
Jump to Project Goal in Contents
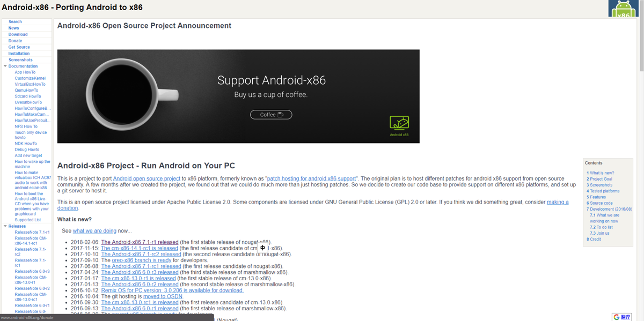click(599, 179)
